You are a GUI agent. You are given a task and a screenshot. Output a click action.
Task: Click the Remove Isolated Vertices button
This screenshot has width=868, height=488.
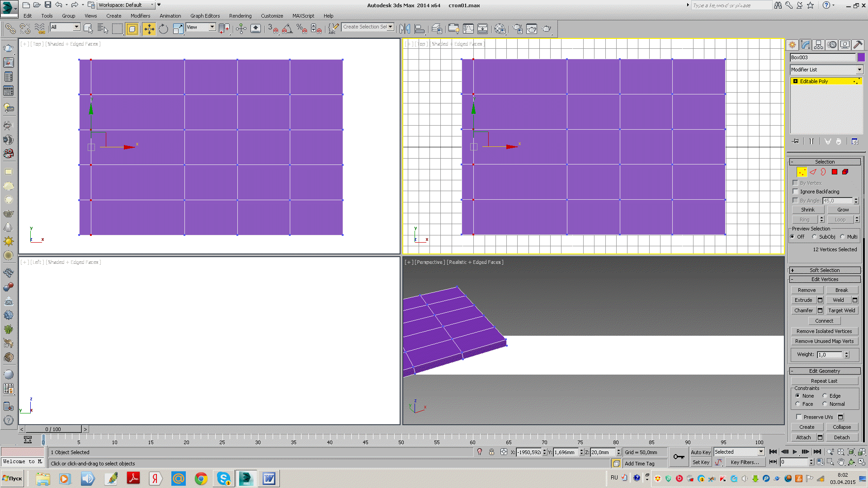pyautogui.click(x=824, y=331)
